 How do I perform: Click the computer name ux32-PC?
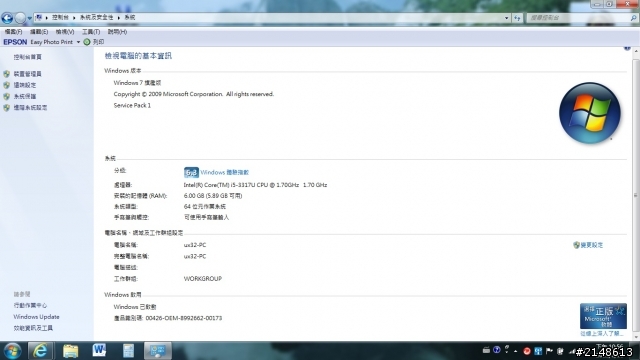(195, 245)
